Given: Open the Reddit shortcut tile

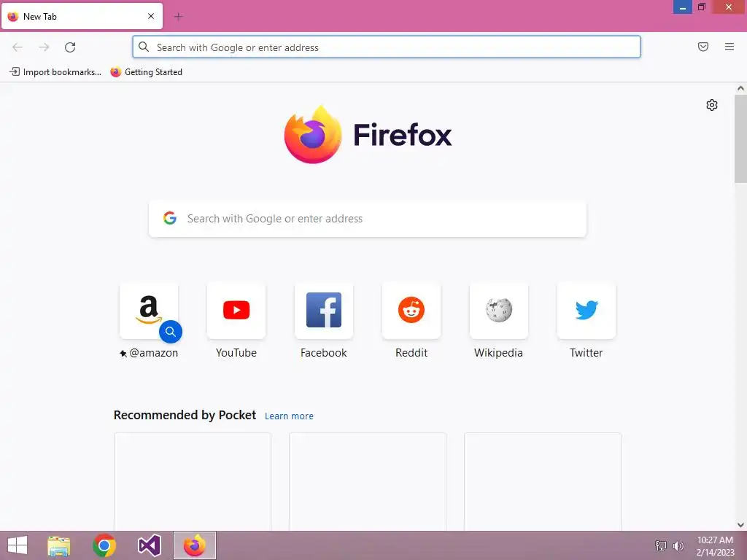Looking at the screenshot, I should (411, 311).
